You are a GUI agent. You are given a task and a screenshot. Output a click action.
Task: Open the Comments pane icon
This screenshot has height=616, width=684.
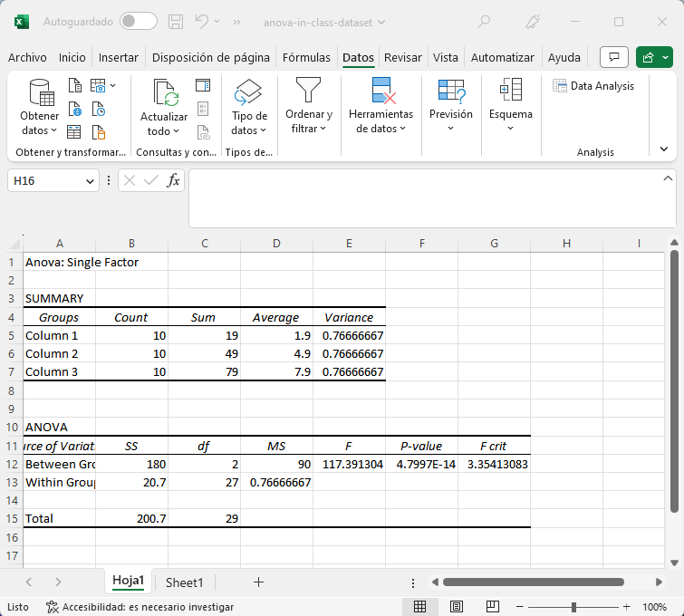coord(614,57)
